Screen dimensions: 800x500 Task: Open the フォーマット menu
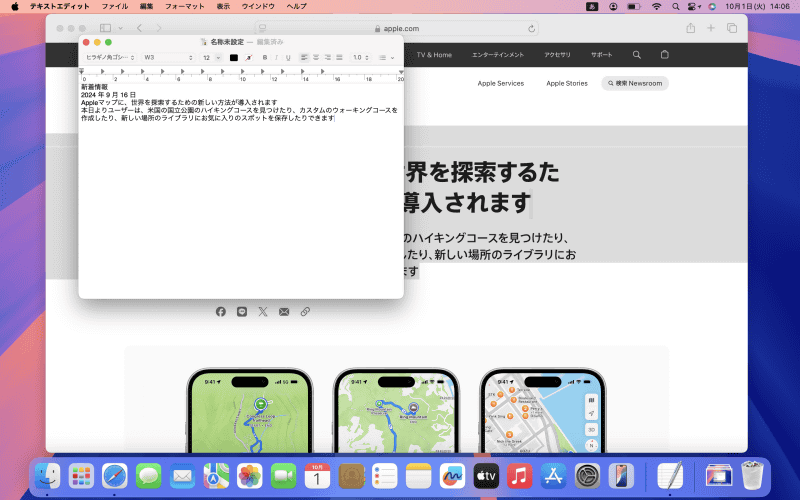(185, 7)
